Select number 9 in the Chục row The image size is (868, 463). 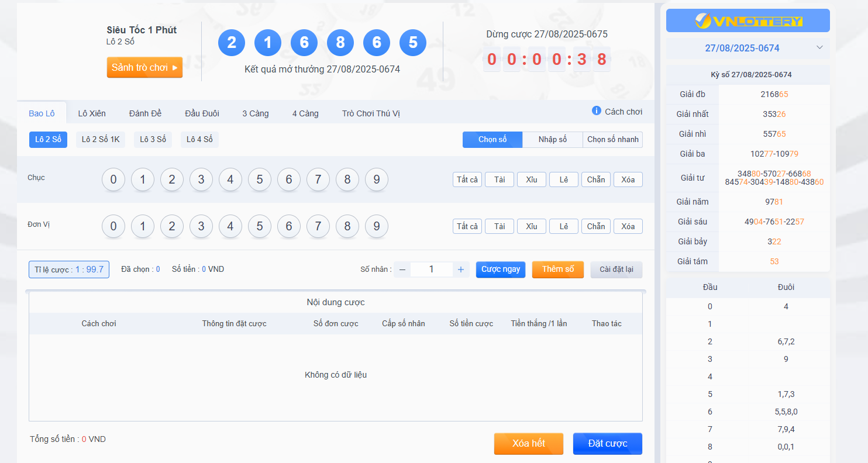point(377,179)
